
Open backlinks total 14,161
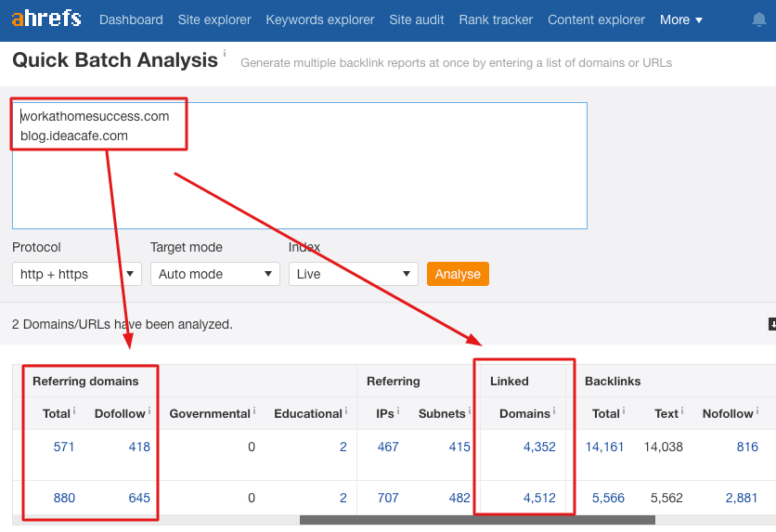(x=604, y=447)
